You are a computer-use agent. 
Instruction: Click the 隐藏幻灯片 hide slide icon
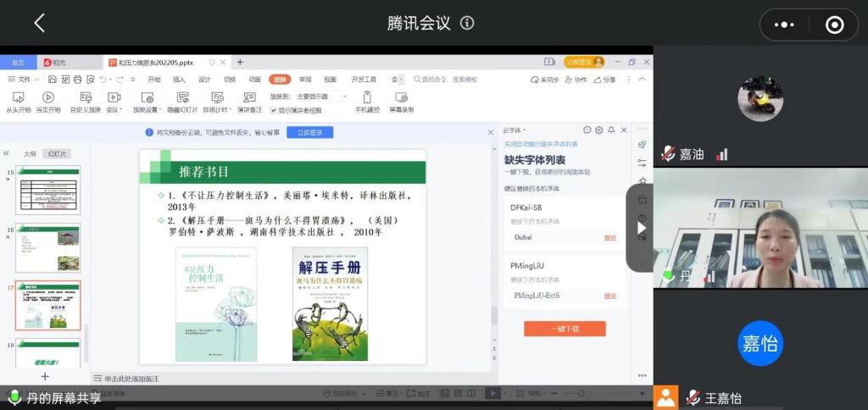tap(182, 98)
